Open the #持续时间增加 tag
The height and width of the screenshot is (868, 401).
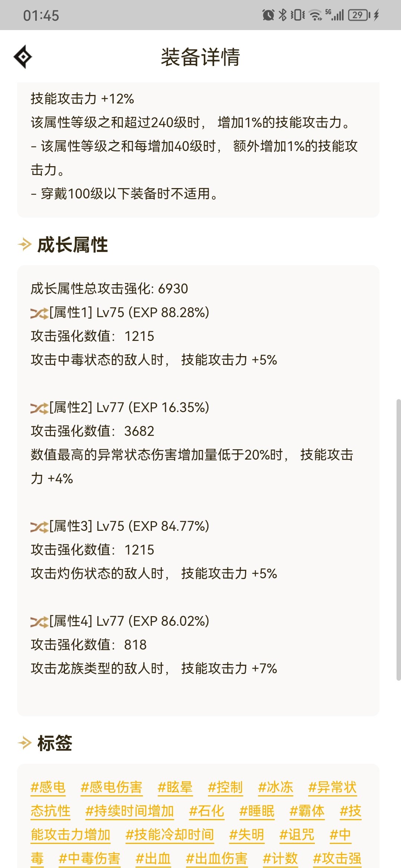(x=130, y=811)
